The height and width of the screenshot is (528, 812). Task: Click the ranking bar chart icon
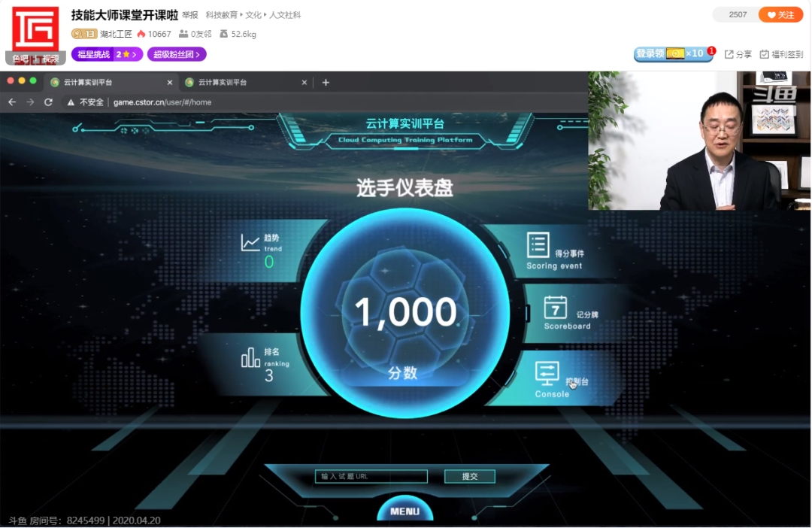click(x=250, y=357)
